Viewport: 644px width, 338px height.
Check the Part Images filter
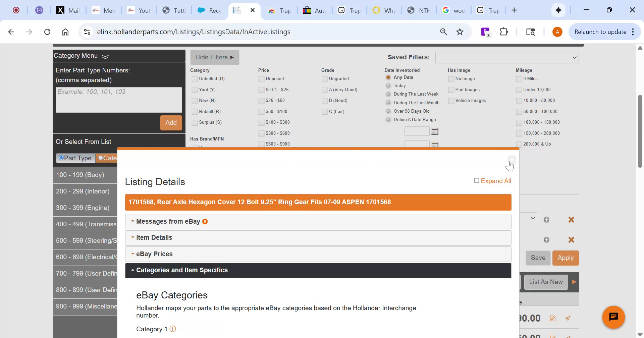click(x=451, y=90)
